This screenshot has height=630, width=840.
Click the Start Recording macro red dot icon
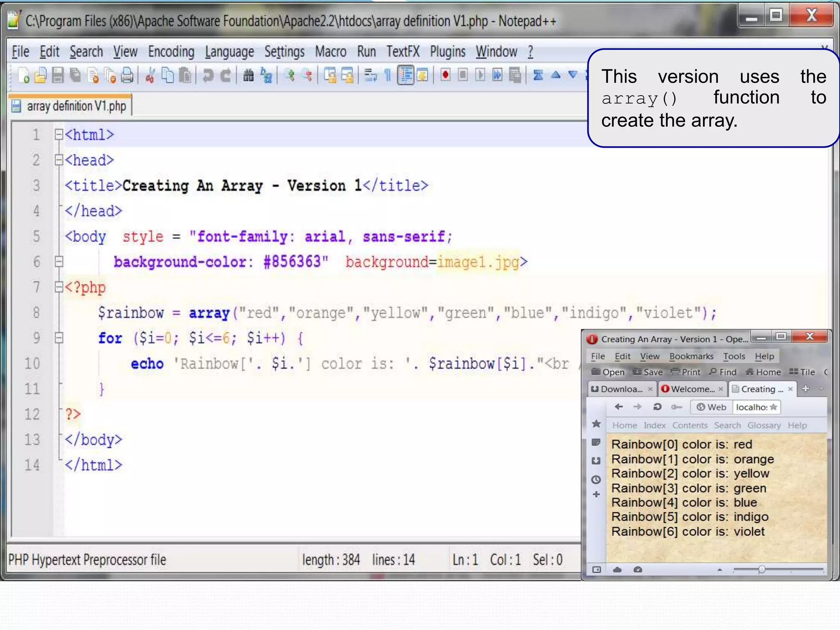pyautogui.click(x=445, y=75)
